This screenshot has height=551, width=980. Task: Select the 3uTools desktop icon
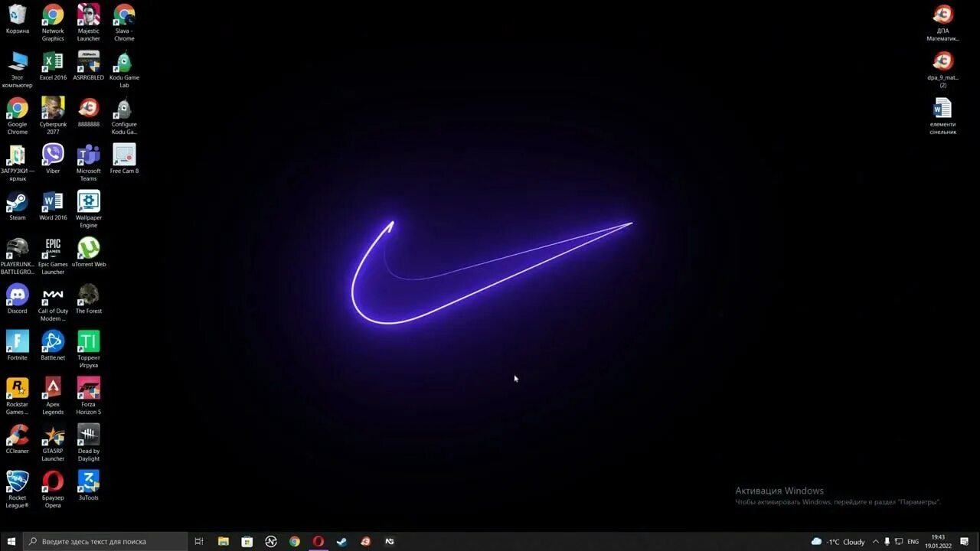89,486
